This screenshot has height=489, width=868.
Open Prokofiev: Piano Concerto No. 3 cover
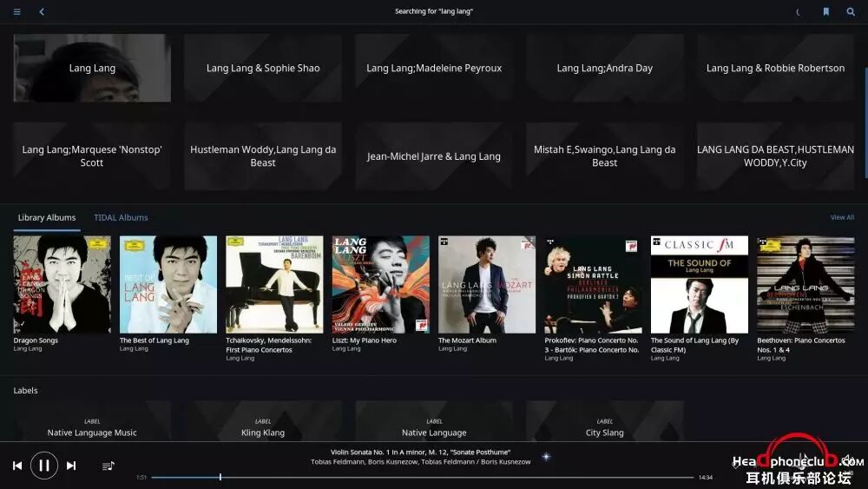pos(594,285)
